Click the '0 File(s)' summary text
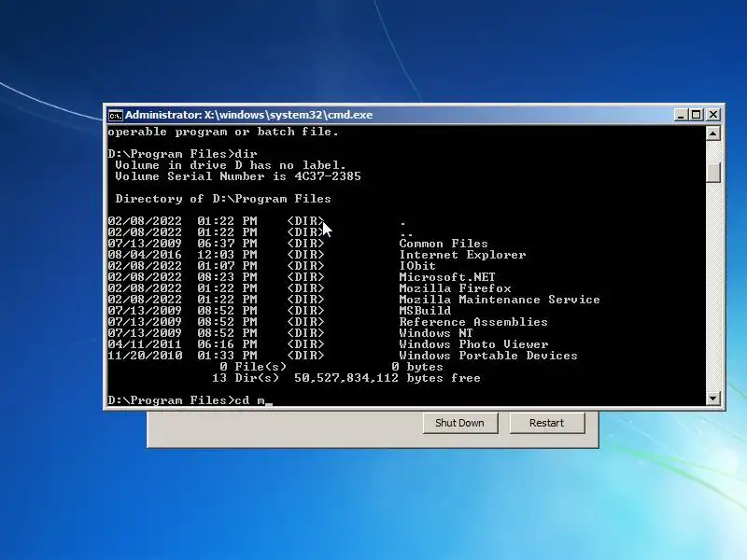747x560 pixels. [253, 367]
